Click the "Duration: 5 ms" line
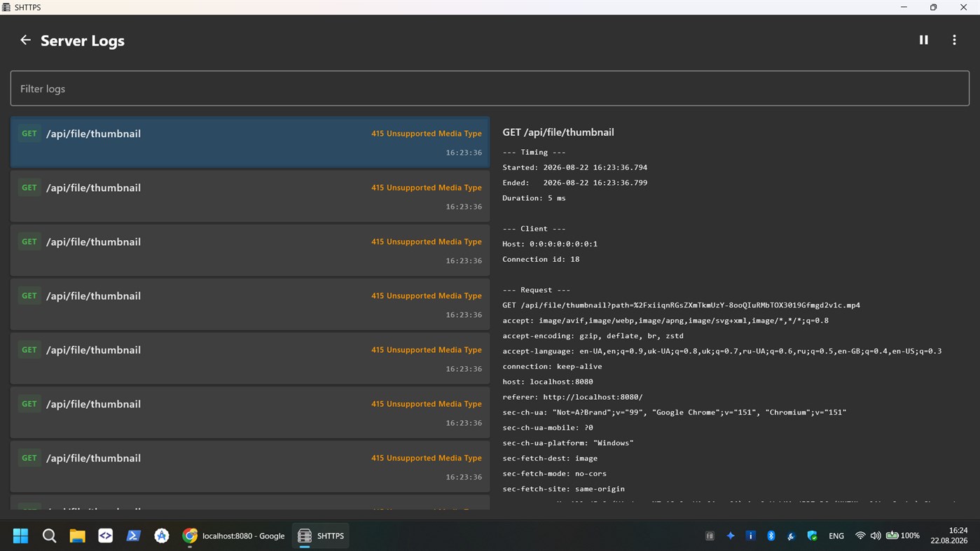This screenshot has height=551, width=980. [x=534, y=198]
